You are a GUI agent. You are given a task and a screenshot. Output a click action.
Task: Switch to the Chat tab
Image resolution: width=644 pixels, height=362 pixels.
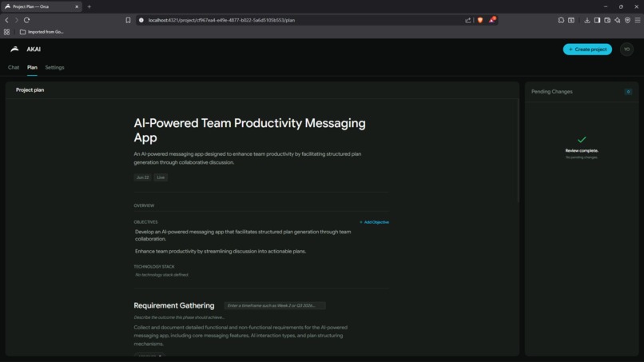coord(14,67)
